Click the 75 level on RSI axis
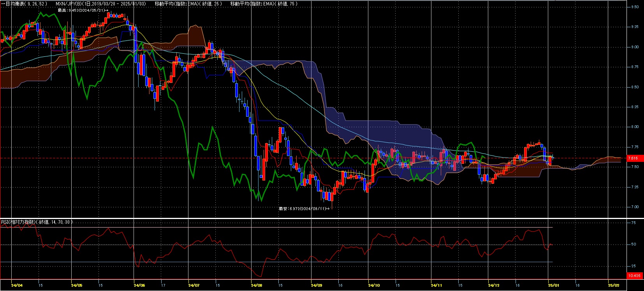 tap(633, 223)
